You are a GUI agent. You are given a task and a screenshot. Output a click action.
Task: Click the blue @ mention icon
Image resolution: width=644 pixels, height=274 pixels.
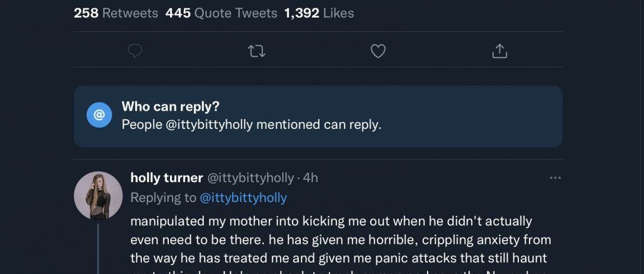tap(99, 116)
